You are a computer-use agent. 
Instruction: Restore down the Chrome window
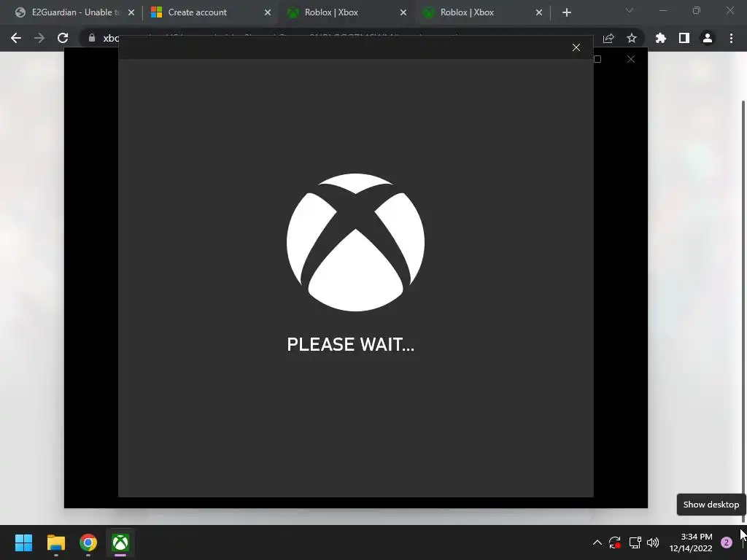click(x=697, y=10)
